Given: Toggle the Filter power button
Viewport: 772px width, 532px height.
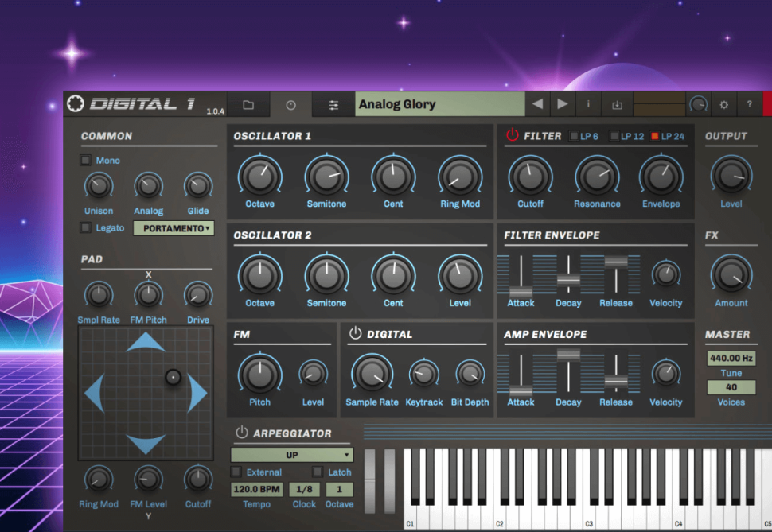Looking at the screenshot, I should click(x=512, y=136).
